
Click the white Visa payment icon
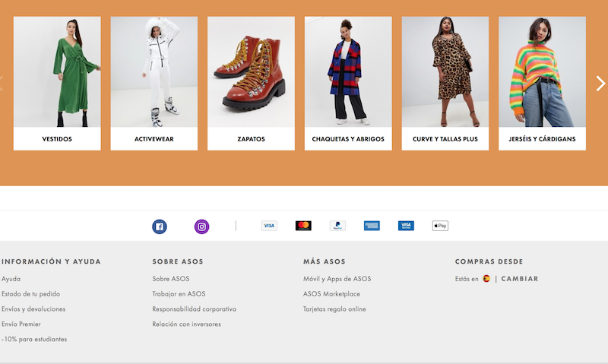coord(269,226)
